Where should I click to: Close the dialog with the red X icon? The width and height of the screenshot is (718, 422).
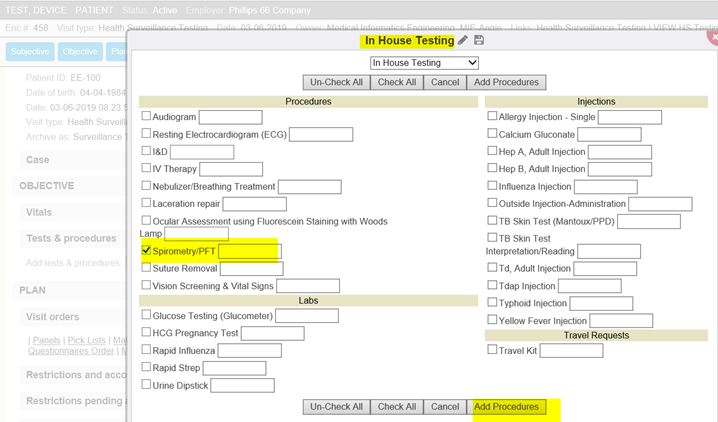coord(713,37)
